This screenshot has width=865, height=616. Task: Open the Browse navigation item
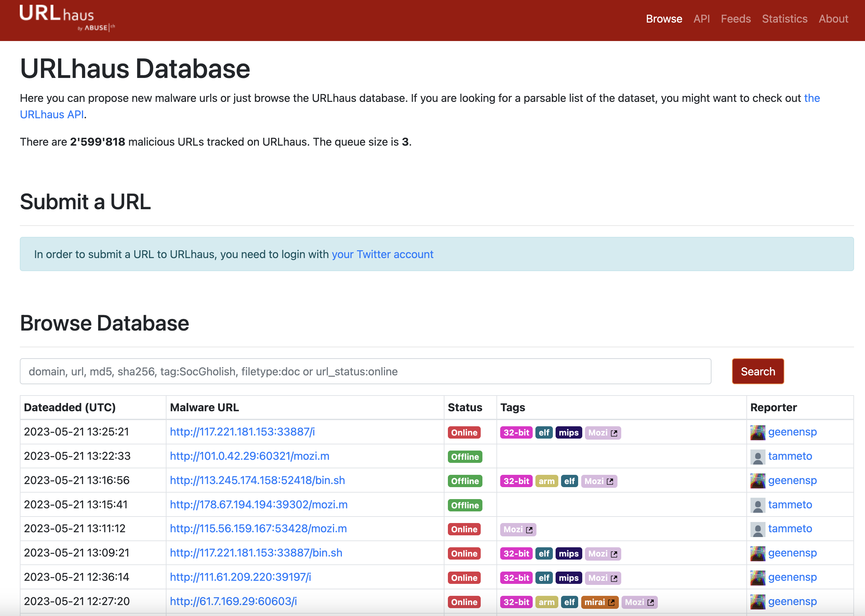664,19
